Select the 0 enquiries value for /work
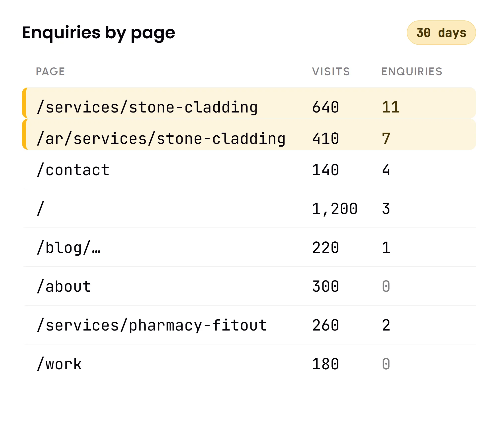The width and height of the screenshot is (498, 448). tap(386, 364)
